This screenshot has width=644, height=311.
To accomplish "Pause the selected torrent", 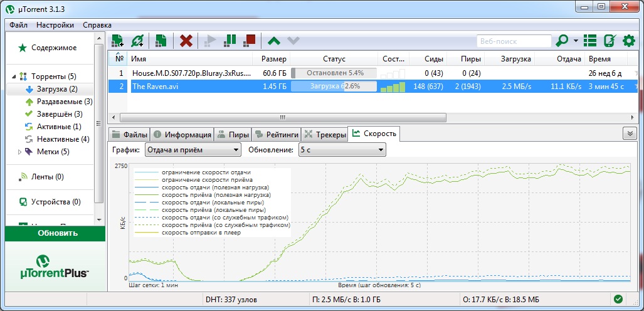I will (x=230, y=41).
